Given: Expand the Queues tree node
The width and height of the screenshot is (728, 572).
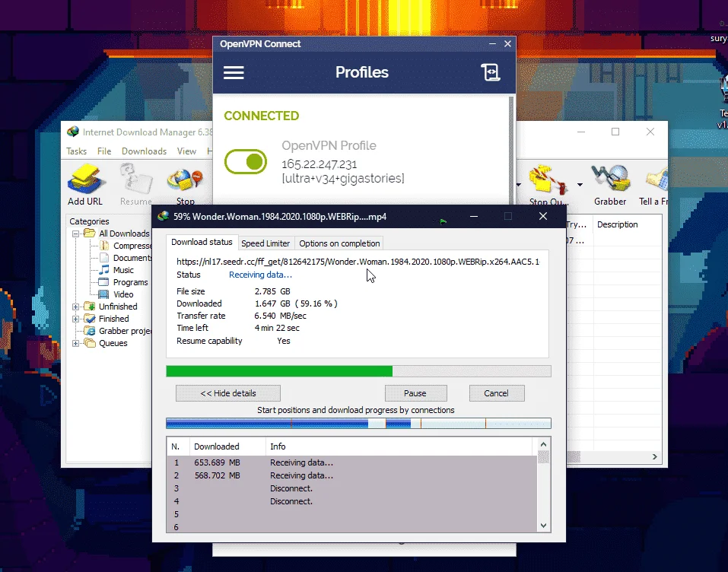Looking at the screenshot, I should point(75,343).
